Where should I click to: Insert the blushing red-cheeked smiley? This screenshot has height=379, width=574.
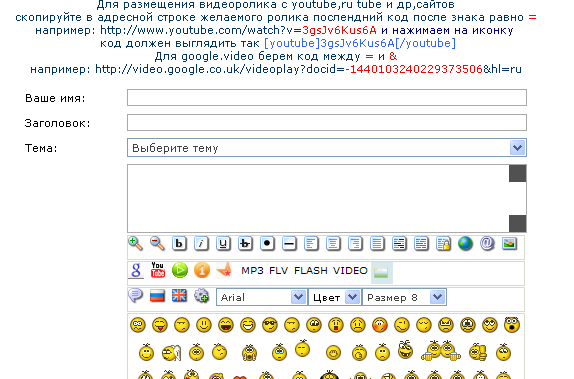click(380, 325)
